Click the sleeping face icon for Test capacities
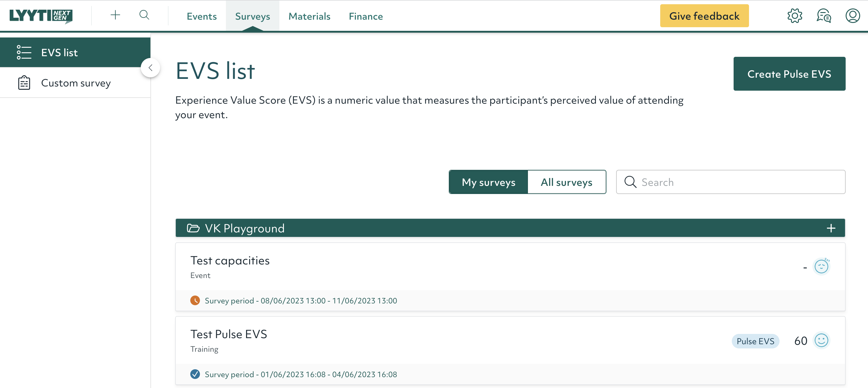868x388 pixels. tap(821, 267)
